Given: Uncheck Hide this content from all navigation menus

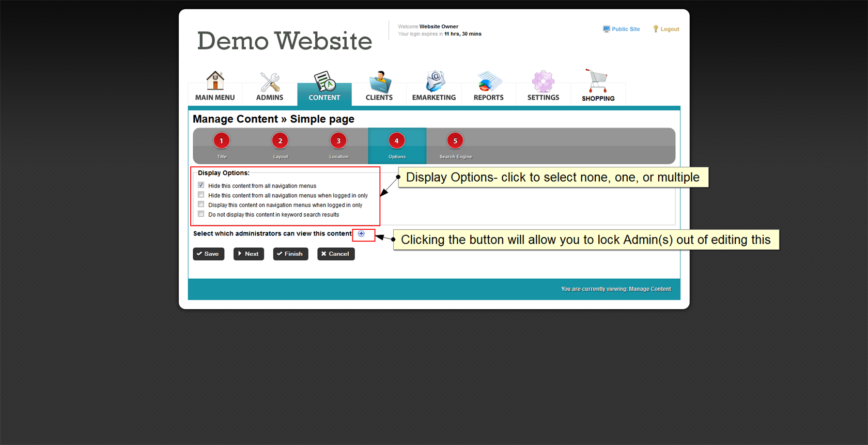Looking at the screenshot, I should tap(201, 185).
